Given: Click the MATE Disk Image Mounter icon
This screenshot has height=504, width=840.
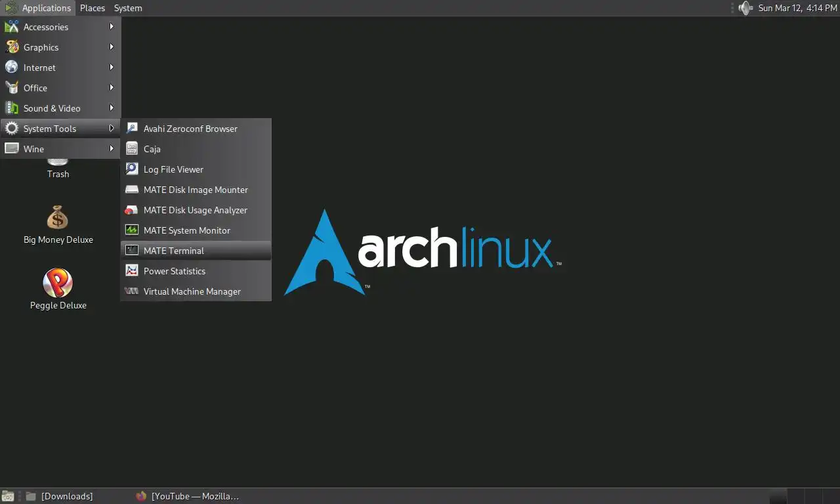Looking at the screenshot, I should 132,190.
